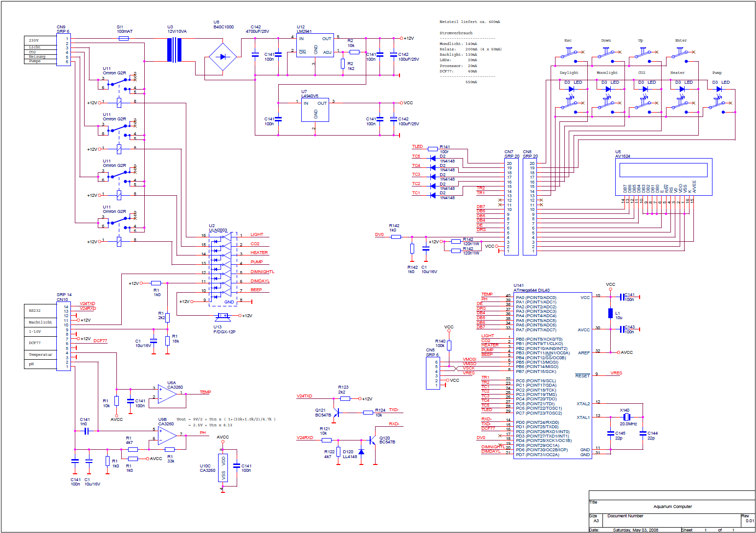
Task: Click the 'Stromverbrauch' heading text
Action: (x=456, y=33)
